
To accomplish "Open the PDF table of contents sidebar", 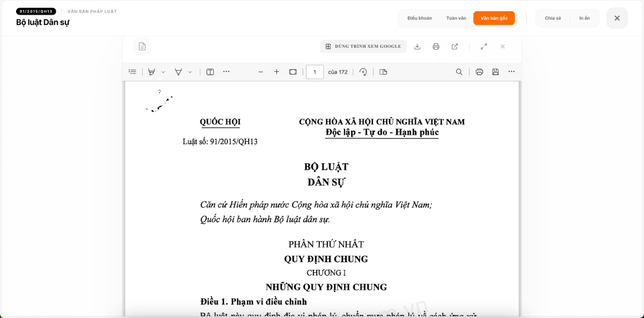I will [133, 72].
